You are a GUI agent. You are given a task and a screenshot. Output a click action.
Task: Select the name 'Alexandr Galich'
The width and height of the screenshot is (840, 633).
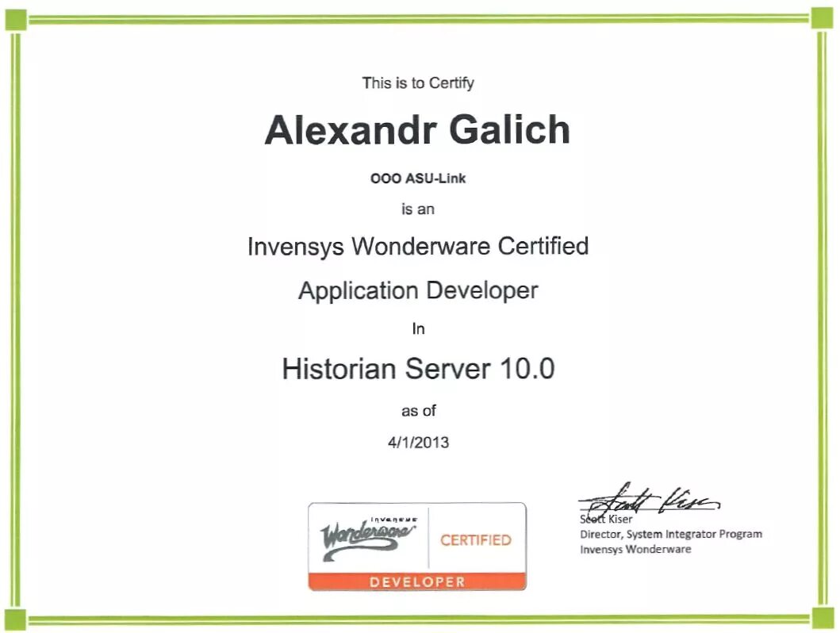point(417,130)
